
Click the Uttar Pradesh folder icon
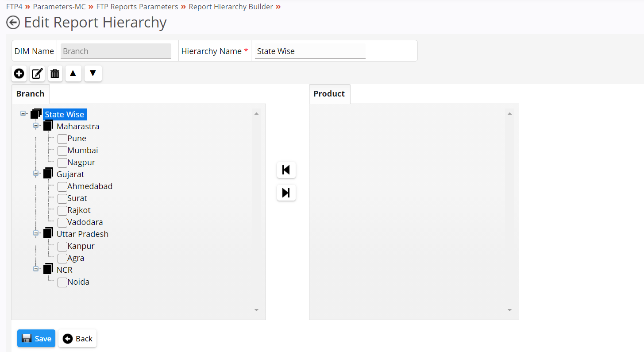coord(48,233)
